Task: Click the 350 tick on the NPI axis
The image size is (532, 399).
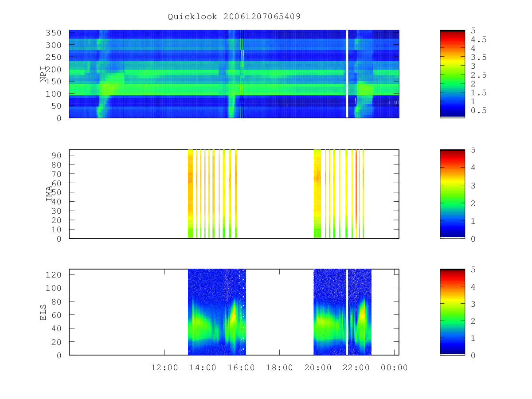Action: coord(55,33)
